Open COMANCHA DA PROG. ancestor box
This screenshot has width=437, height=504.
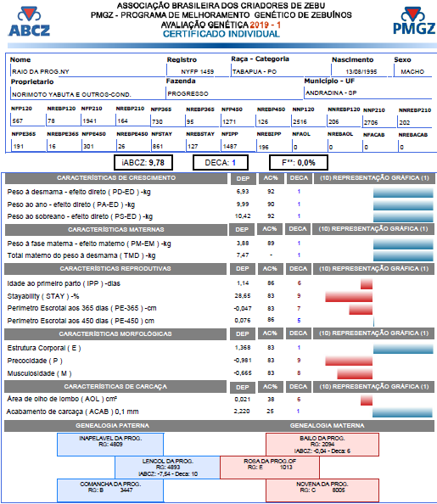click(110, 490)
